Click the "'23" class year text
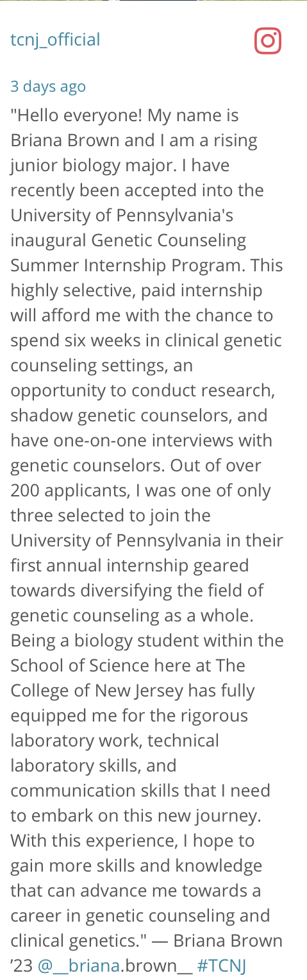 pos(22,965)
